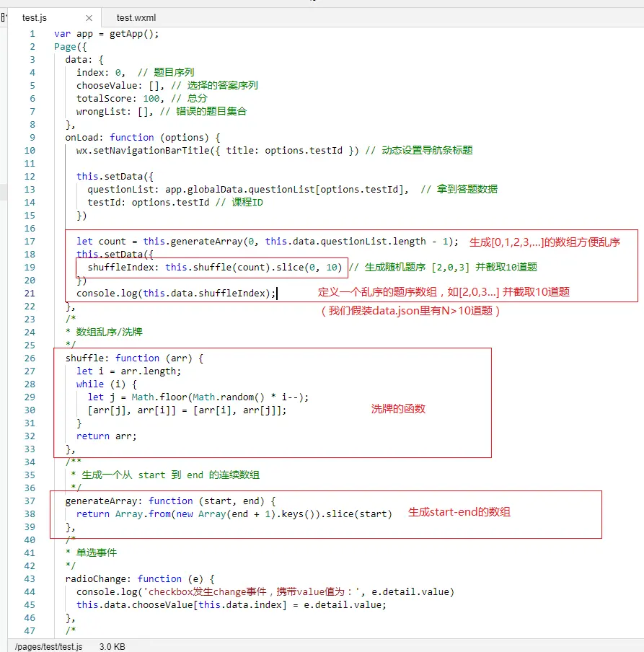Click 'this.data.chooseValue[this.data.index] = e.detail.value;'
This screenshot has width=644, height=652.
coord(231,604)
